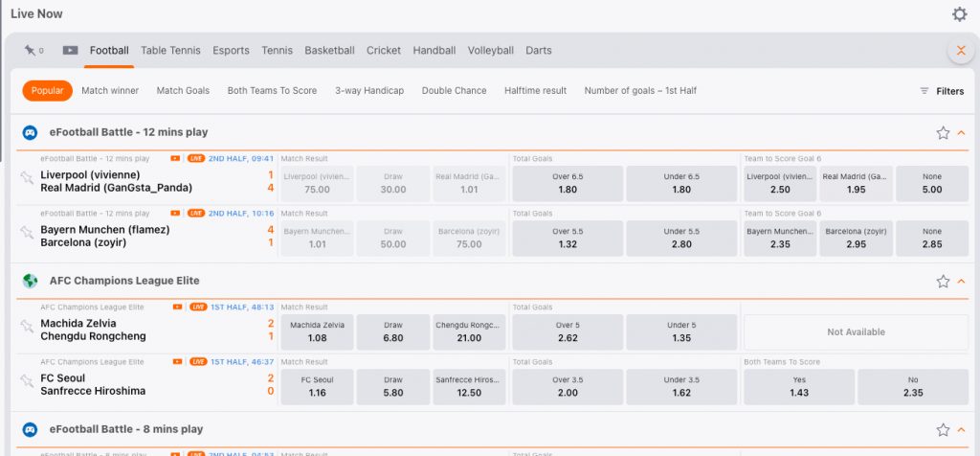The height and width of the screenshot is (456, 980).
Task: Select the Match winner market filter
Action: point(110,91)
